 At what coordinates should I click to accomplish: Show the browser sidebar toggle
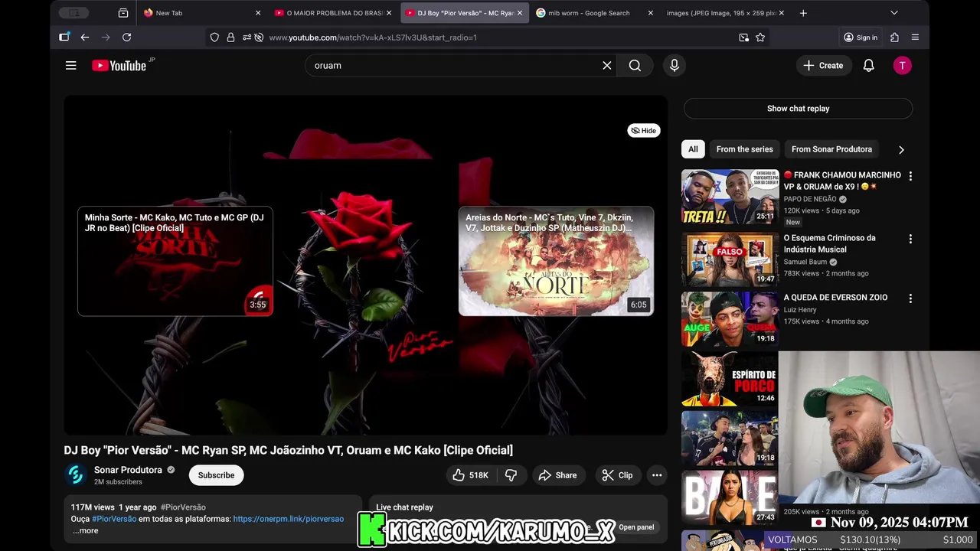pos(64,37)
